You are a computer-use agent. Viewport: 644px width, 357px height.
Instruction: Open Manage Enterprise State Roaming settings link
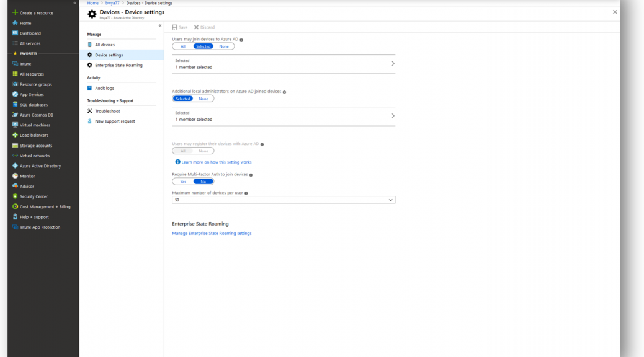[212, 234]
